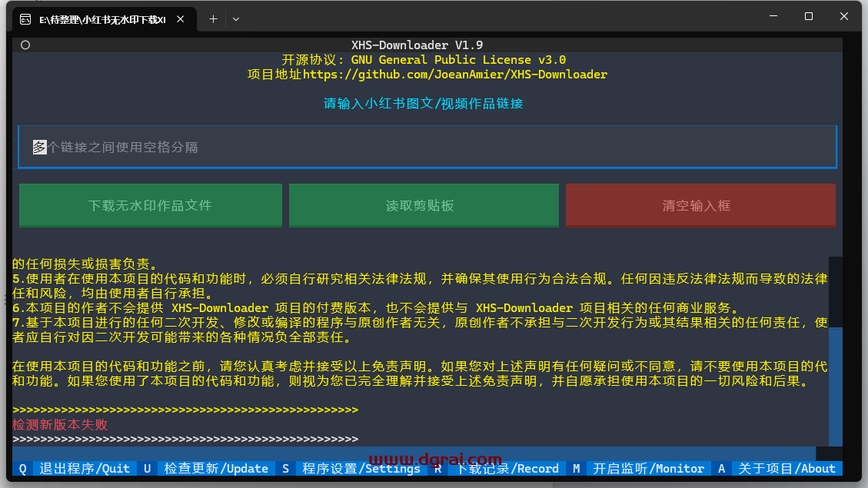This screenshot has width=868, height=488.
Task: Click the terminal icon in the tab
Action: coord(25,19)
